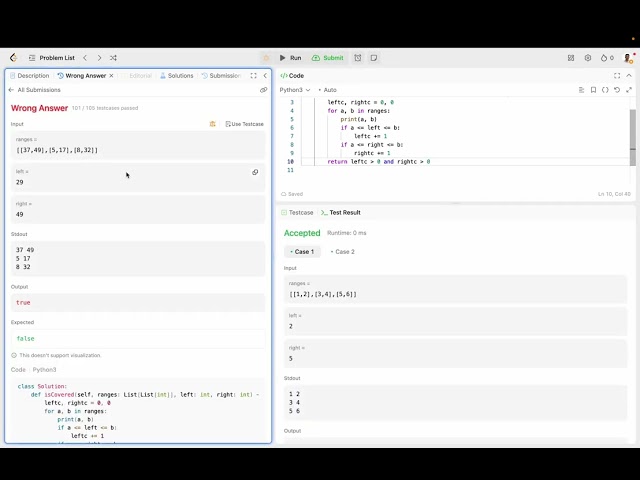This screenshot has height=480, width=640.
Task: Pick a random problem shuffle icon
Action: coord(113,58)
